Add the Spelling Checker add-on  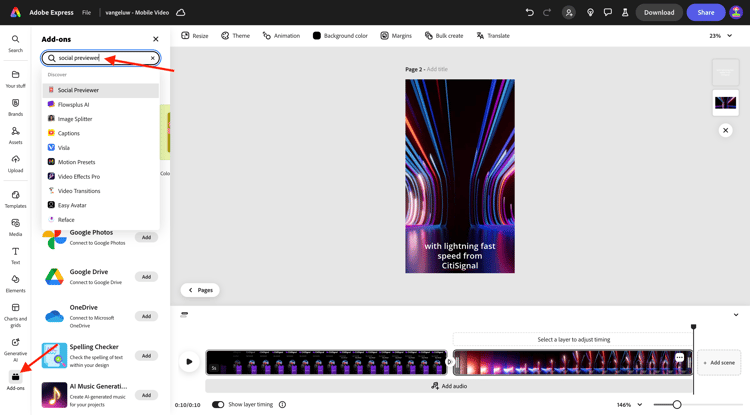click(x=146, y=356)
